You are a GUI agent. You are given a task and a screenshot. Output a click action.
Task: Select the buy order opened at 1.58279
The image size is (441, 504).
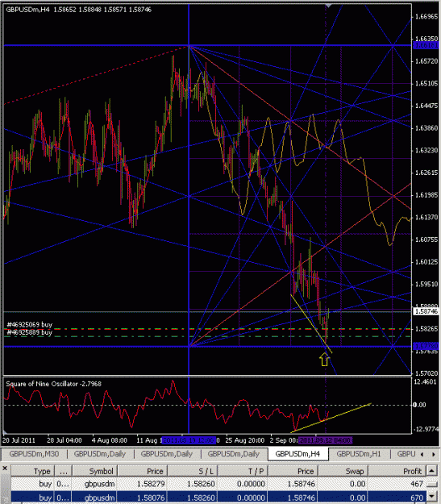click(x=218, y=483)
